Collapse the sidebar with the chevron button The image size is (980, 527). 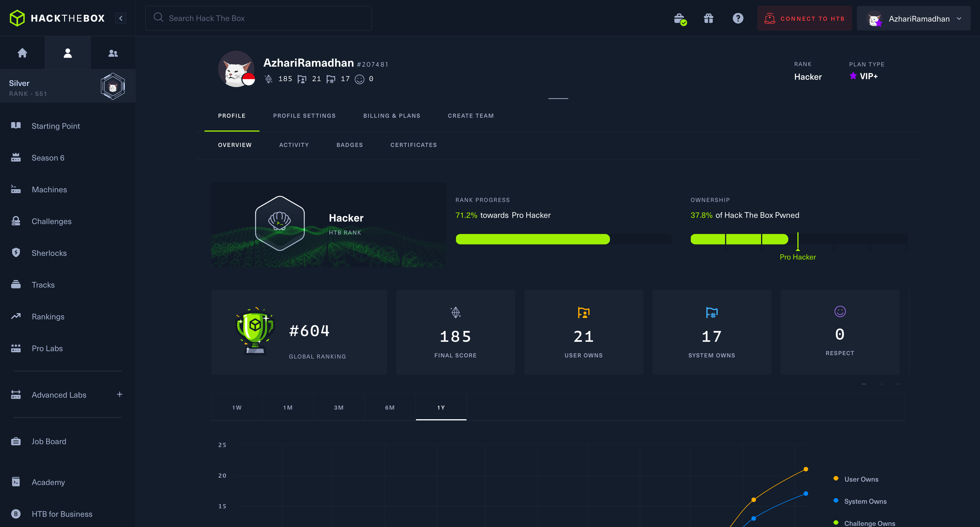click(121, 18)
